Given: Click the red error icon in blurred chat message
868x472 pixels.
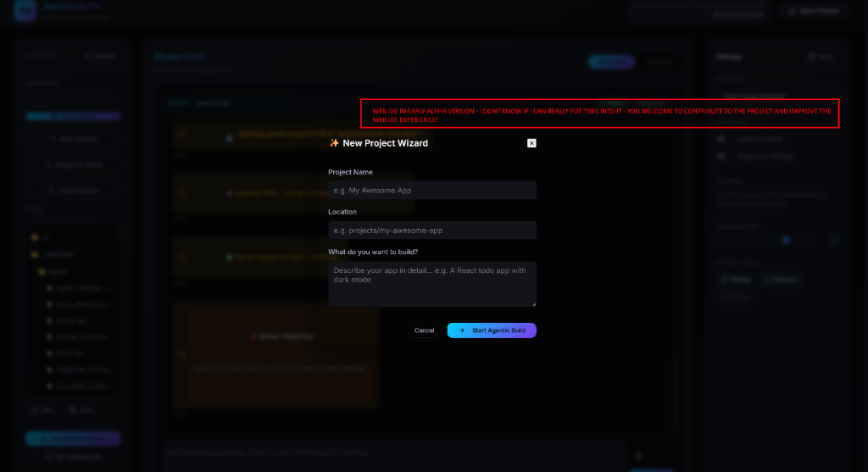Looking at the screenshot, I should pos(253,336).
